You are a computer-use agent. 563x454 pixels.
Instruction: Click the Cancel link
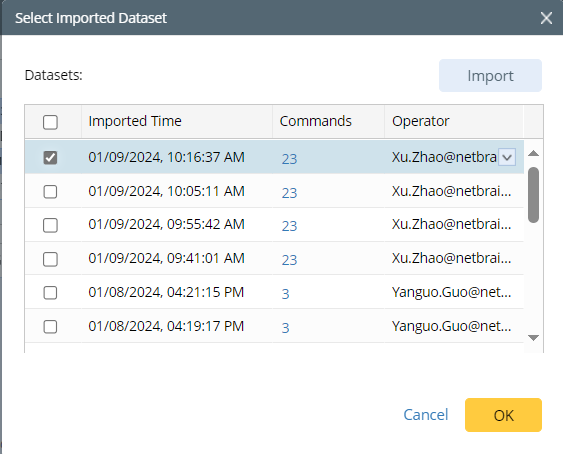(426, 415)
